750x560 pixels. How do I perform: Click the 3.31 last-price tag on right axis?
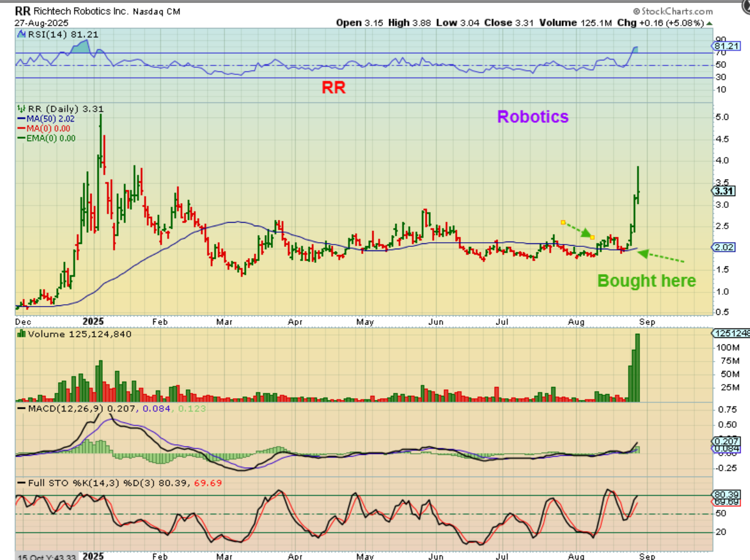tap(723, 191)
